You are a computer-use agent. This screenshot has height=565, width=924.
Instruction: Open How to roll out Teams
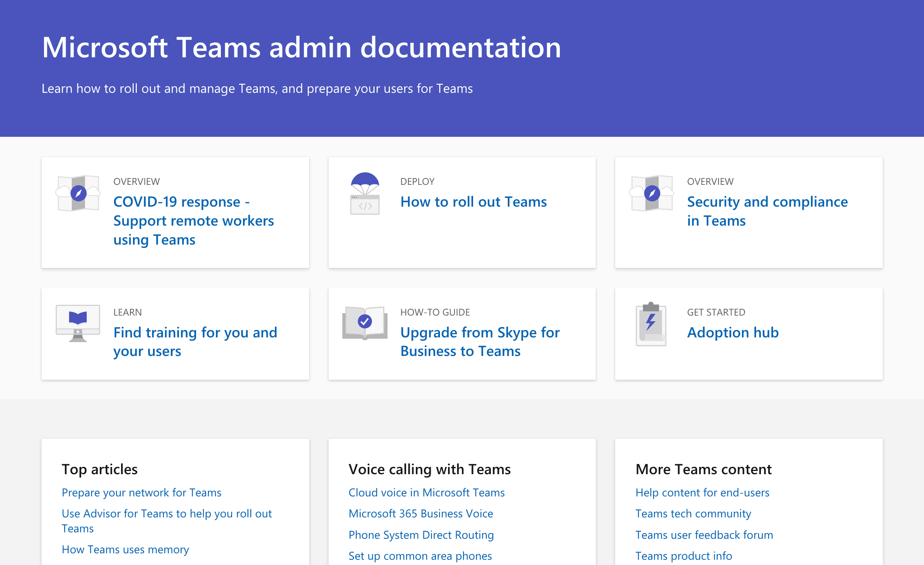click(x=473, y=202)
